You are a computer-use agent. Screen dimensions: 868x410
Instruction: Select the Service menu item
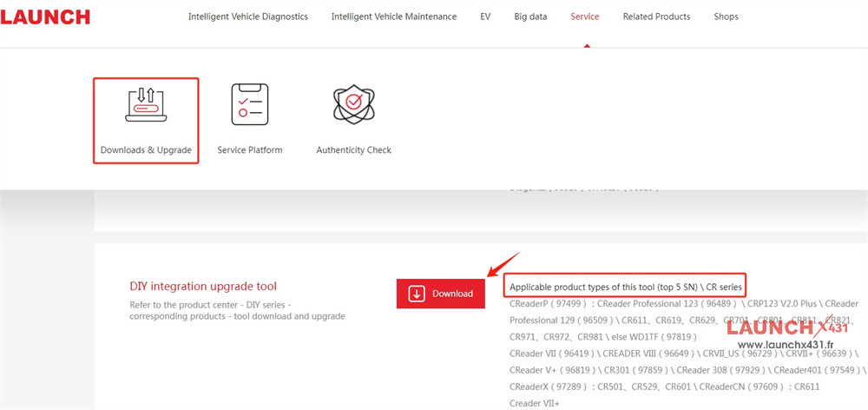click(x=584, y=17)
